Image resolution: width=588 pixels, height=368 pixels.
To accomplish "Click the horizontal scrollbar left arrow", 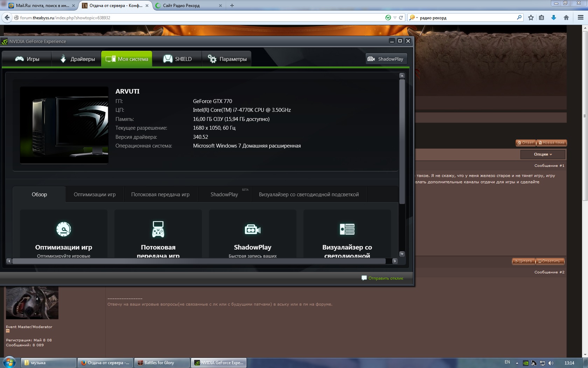I will (x=9, y=261).
